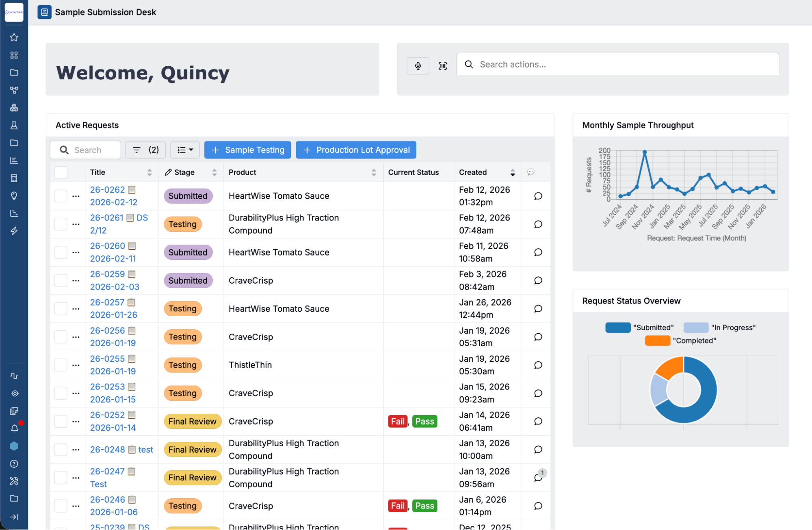Screen dimensions: 812x530
Task: Open the lab flask icon in sidebar
Action: [14, 125]
